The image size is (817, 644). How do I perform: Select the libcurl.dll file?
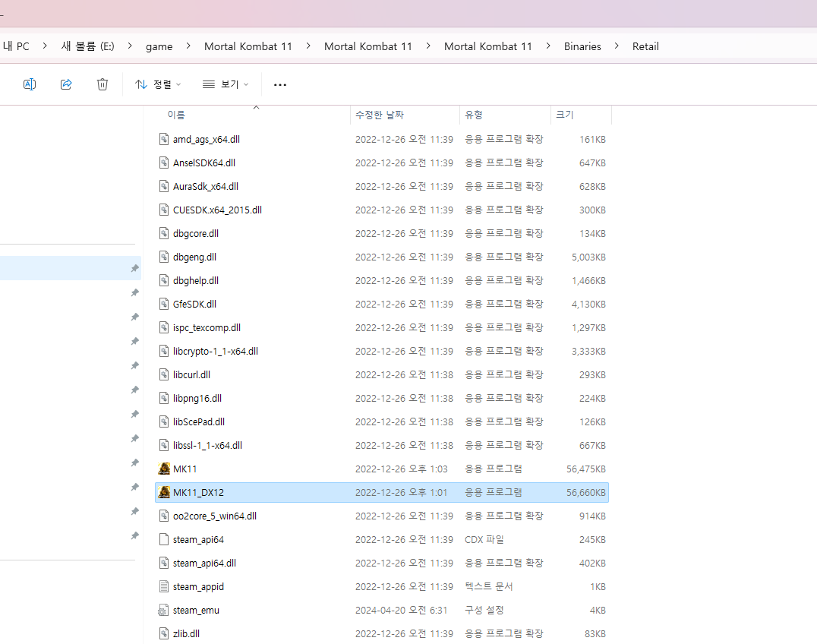191,374
